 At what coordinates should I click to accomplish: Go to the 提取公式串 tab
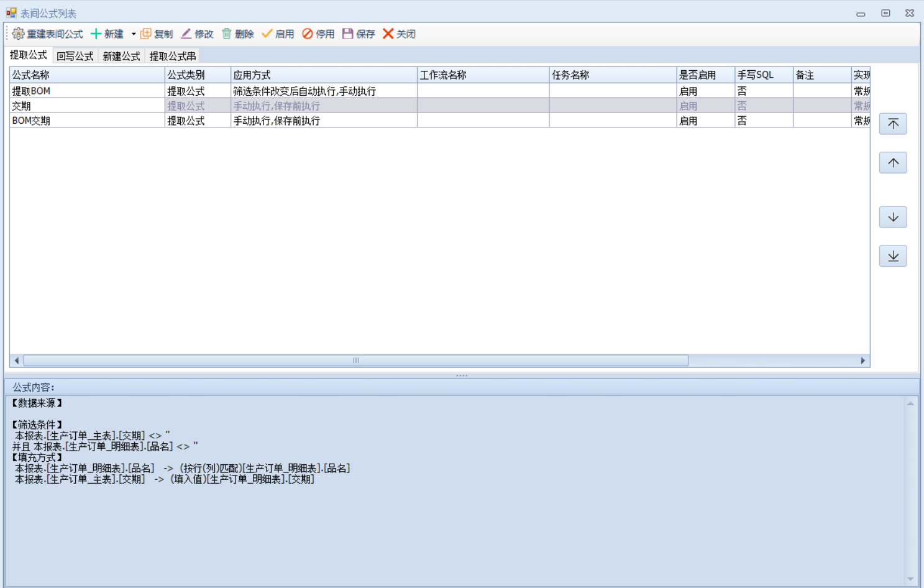[x=173, y=56]
